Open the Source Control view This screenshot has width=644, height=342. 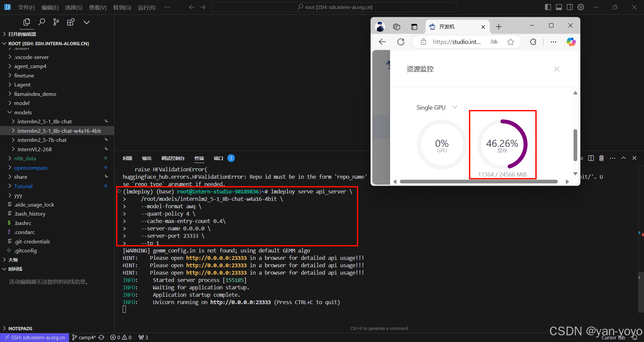coord(56,22)
